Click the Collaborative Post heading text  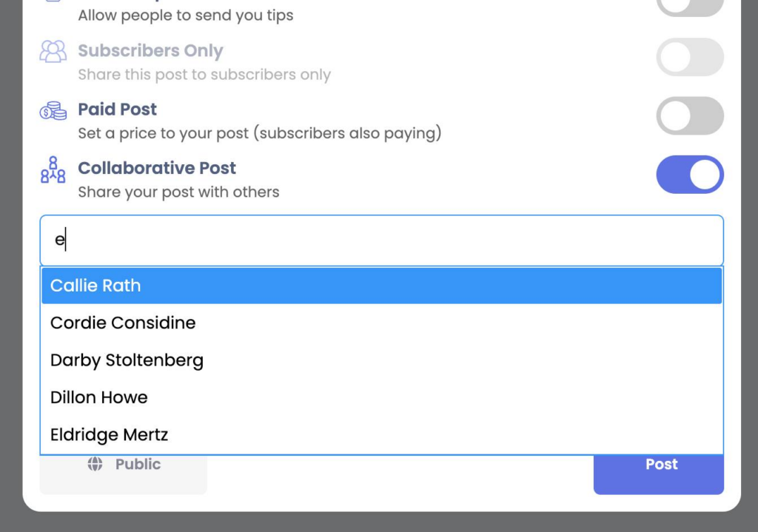click(157, 168)
